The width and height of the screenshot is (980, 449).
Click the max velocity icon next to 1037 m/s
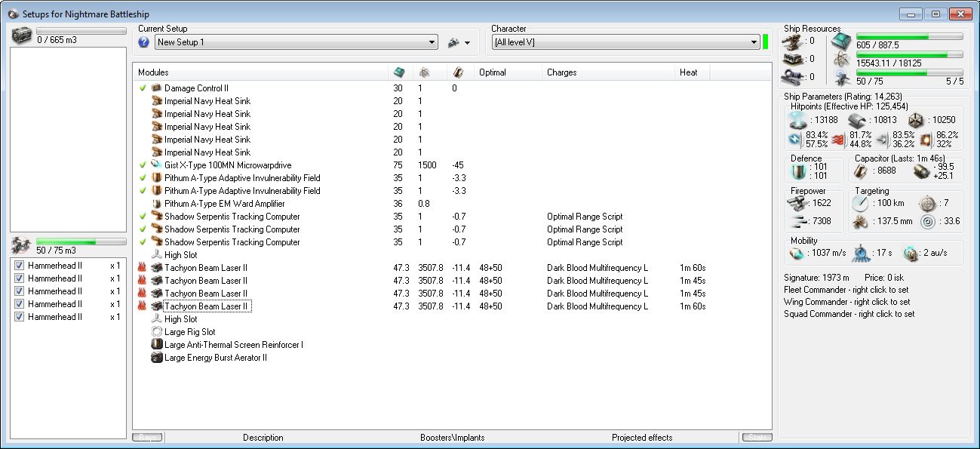coord(796,254)
